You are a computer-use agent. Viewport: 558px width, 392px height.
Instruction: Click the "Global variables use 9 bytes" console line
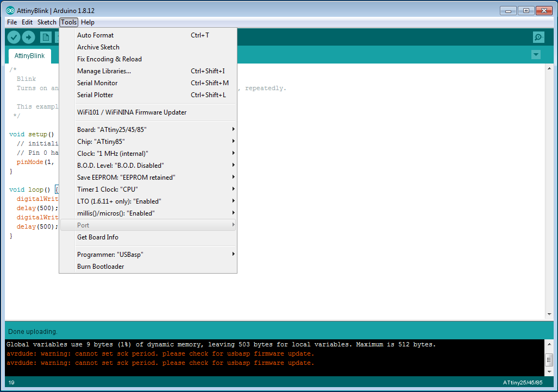pos(221,344)
